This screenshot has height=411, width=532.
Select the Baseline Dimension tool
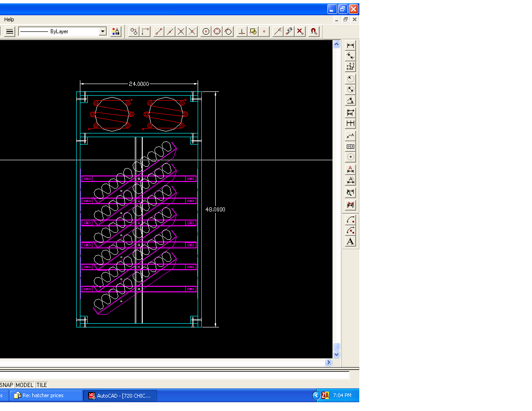tap(351, 112)
